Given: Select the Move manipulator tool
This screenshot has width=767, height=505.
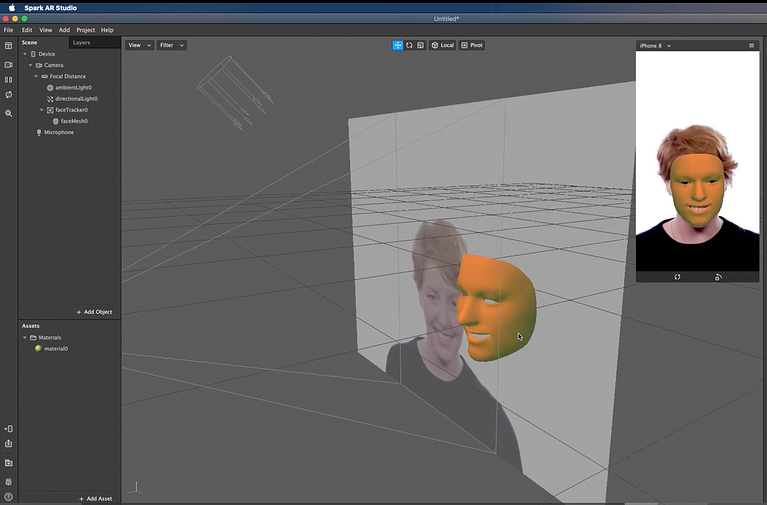Looking at the screenshot, I should (x=398, y=45).
